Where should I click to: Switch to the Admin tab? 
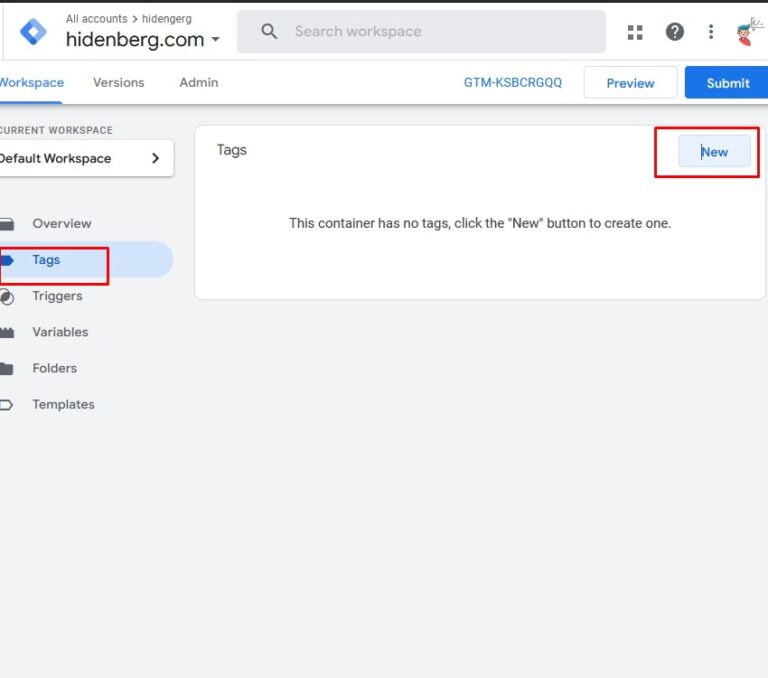(x=198, y=82)
